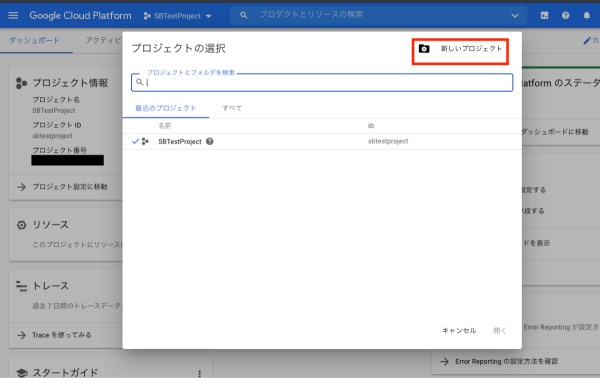Select the SBTestProject row name
The width and height of the screenshot is (600, 378).
pos(180,142)
